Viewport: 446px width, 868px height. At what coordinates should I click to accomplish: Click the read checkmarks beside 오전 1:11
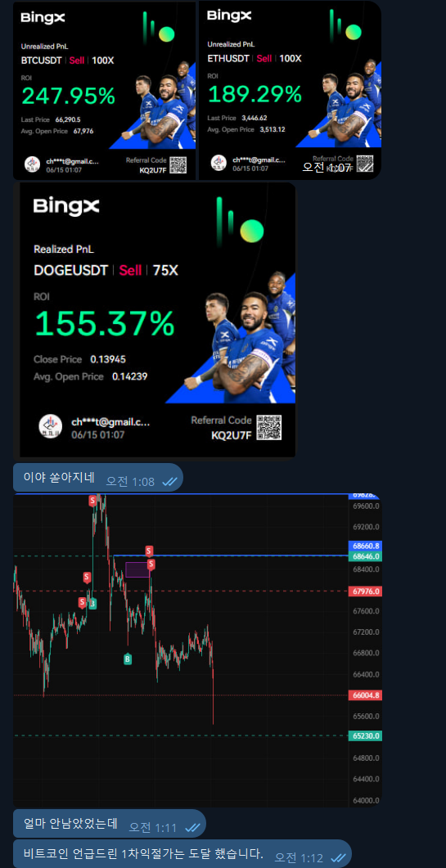point(192,828)
